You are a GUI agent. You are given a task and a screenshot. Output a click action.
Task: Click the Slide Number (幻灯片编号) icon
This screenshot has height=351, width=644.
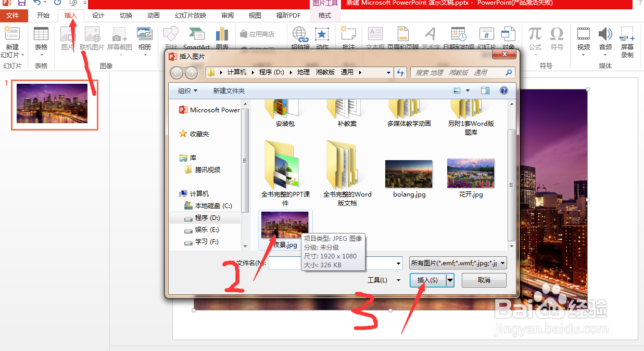pyautogui.click(x=486, y=34)
